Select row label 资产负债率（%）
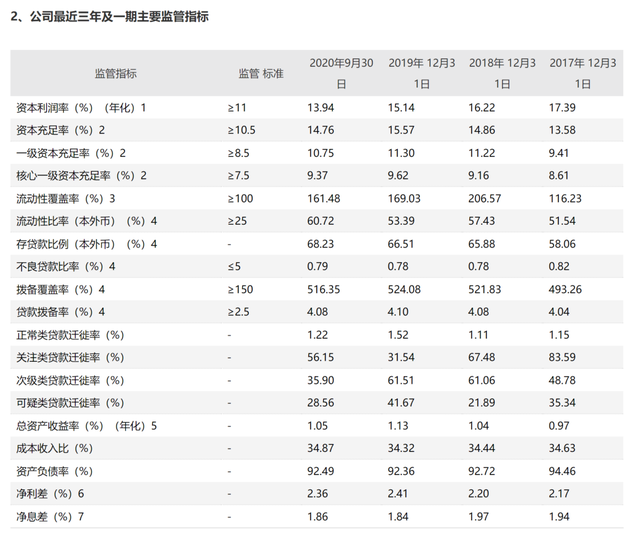This screenshot has width=640, height=540. [54, 471]
